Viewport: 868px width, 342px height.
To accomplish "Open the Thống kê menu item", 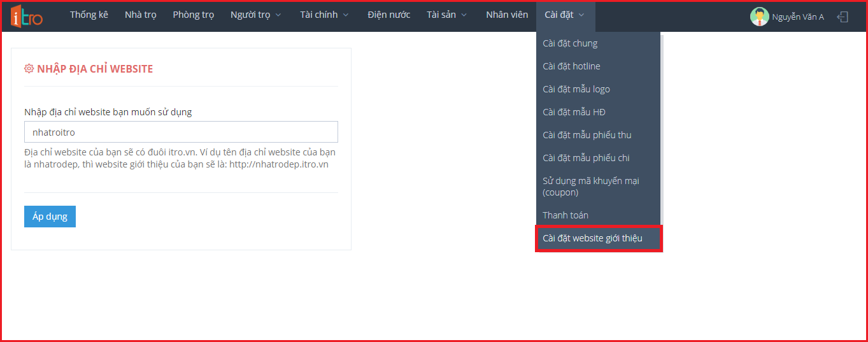I will 89,15.
